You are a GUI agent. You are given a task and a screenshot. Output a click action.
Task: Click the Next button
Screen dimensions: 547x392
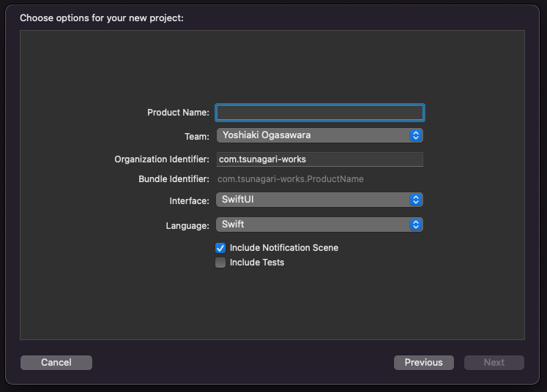(x=494, y=363)
